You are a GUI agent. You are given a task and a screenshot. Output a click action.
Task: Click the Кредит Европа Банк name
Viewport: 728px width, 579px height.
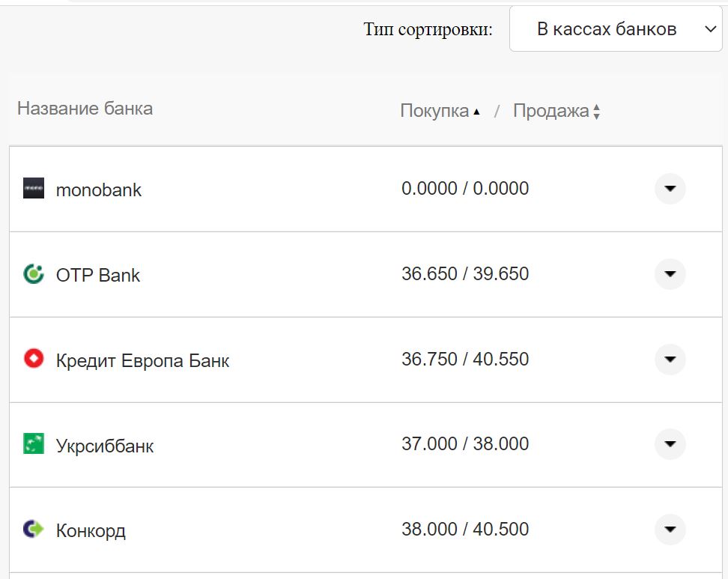[x=144, y=360]
